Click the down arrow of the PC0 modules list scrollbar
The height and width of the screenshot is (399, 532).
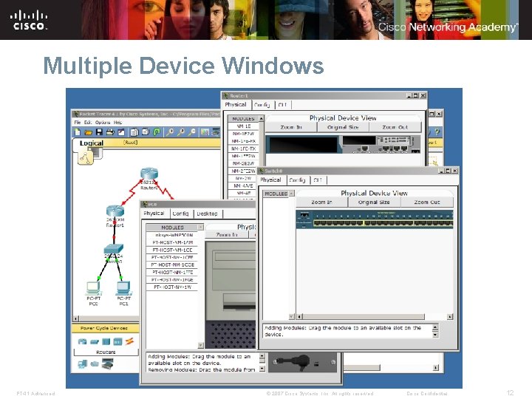coord(200,345)
